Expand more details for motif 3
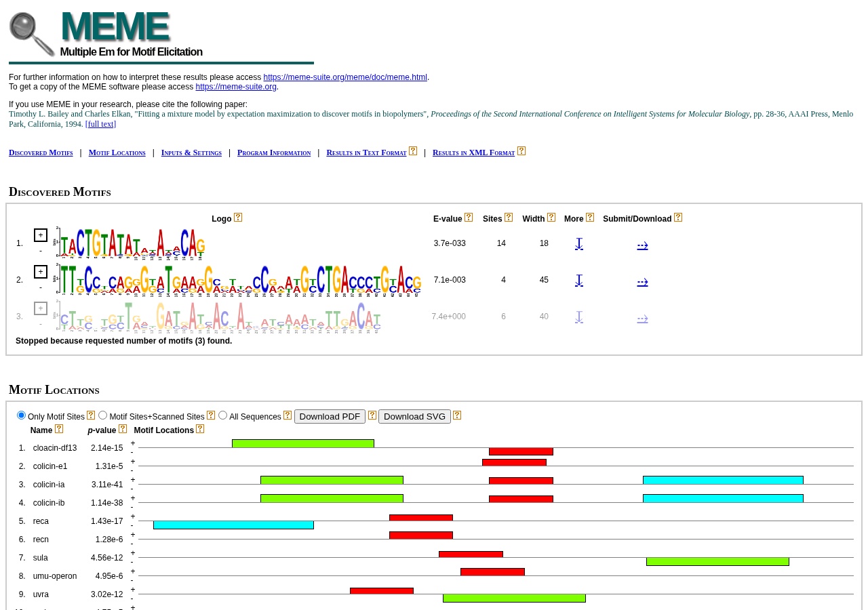This screenshot has height=610, width=868. [x=579, y=317]
